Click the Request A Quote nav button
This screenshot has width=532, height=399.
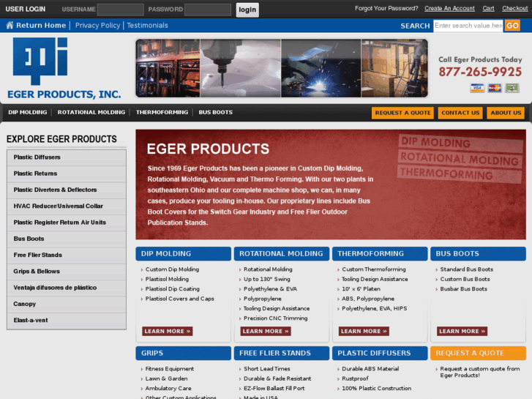402,113
